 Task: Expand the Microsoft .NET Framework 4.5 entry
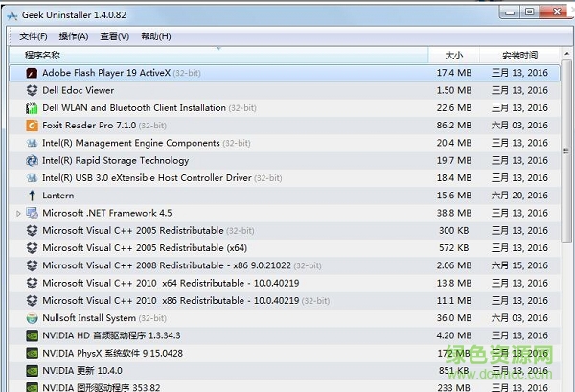pyautogui.click(x=18, y=214)
